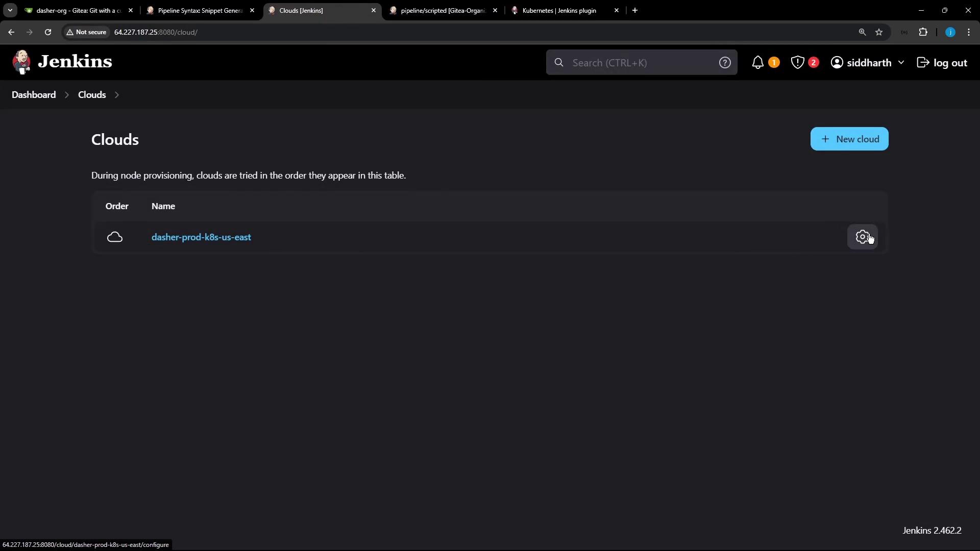This screenshot has width=980, height=551.
Task: Expand the chevron after Clouds breadcrumb
Action: click(x=117, y=95)
